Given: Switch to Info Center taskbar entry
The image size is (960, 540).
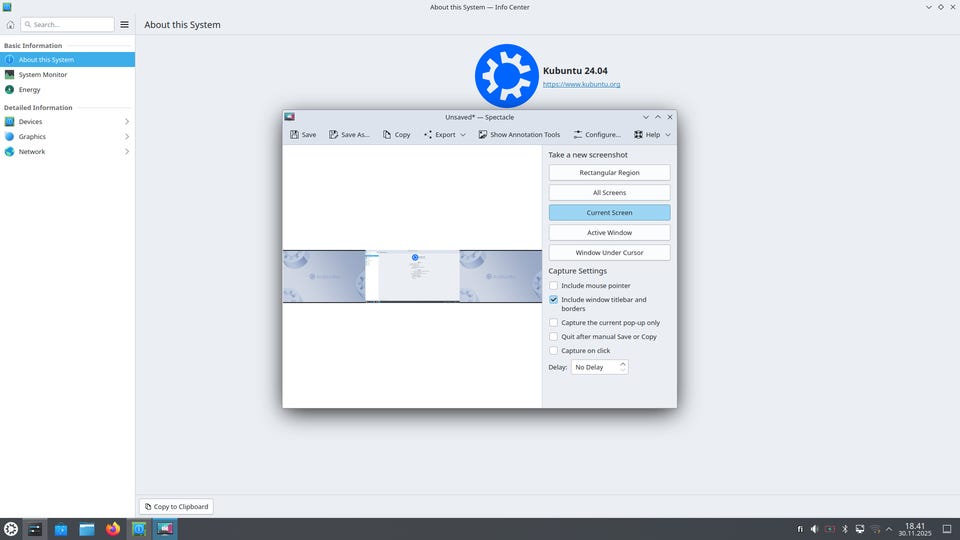Looking at the screenshot, I should [139, 529].
